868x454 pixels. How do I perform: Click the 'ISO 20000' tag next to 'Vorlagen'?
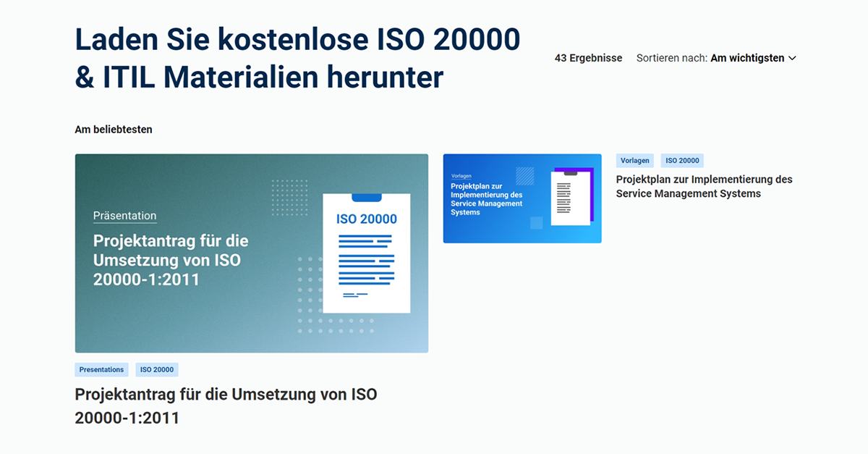[682, 161]
